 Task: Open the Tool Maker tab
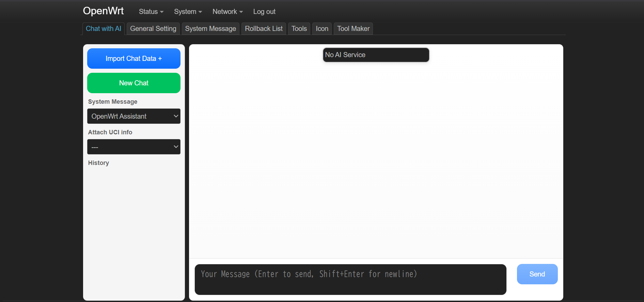coord(353,29)
